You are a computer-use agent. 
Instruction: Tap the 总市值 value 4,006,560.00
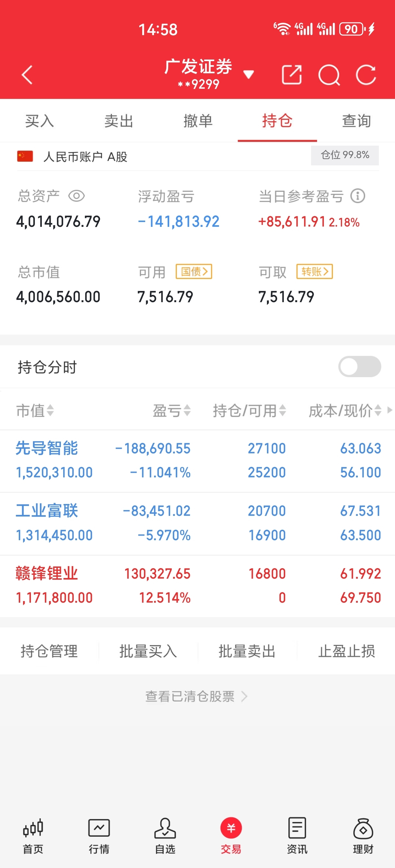coord(58,297)
